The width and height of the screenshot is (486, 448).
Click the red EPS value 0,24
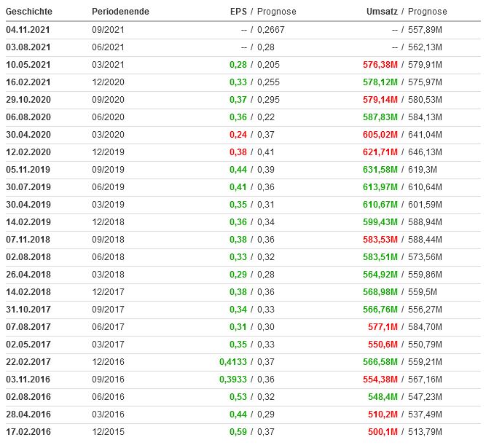click(x=238, y=134)
